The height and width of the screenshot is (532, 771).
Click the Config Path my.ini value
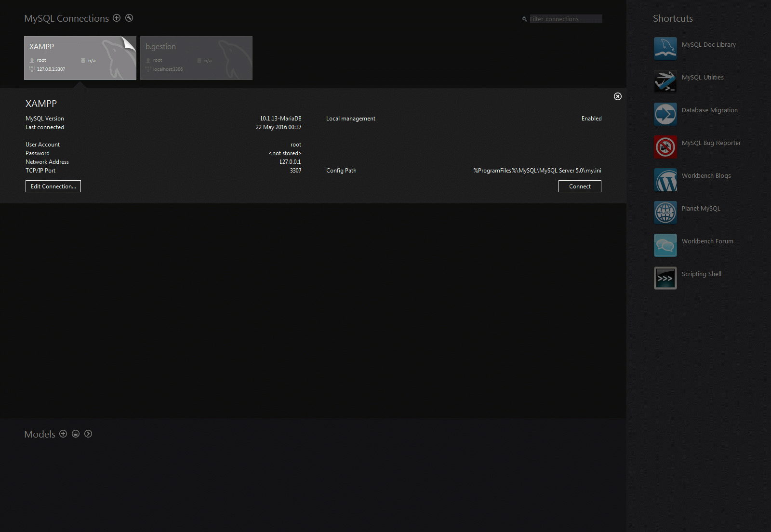[537, 171]
